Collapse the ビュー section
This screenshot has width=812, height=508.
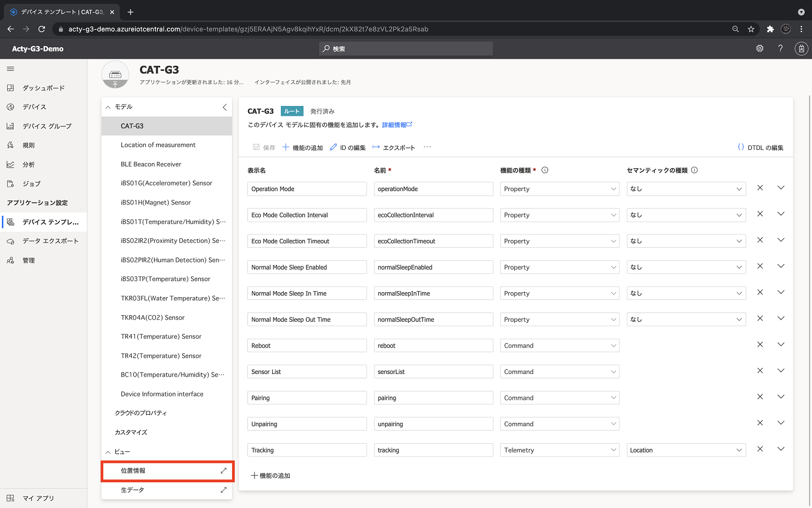pos(108,452)
